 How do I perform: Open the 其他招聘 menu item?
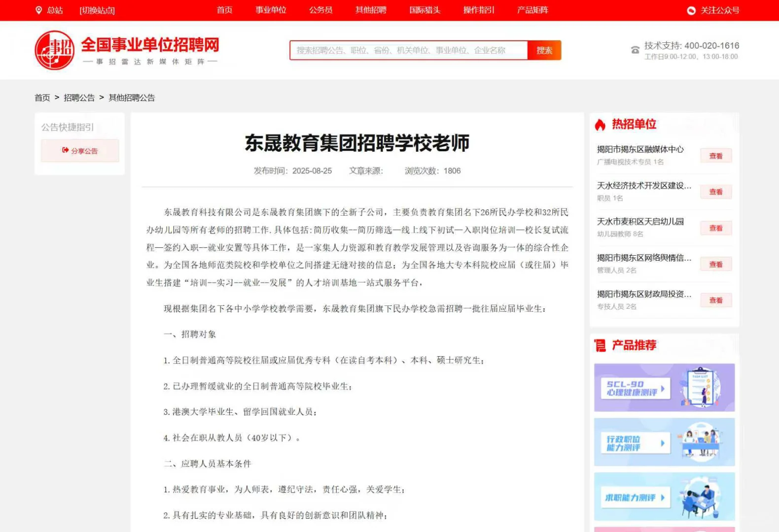(x=371, y=10)
